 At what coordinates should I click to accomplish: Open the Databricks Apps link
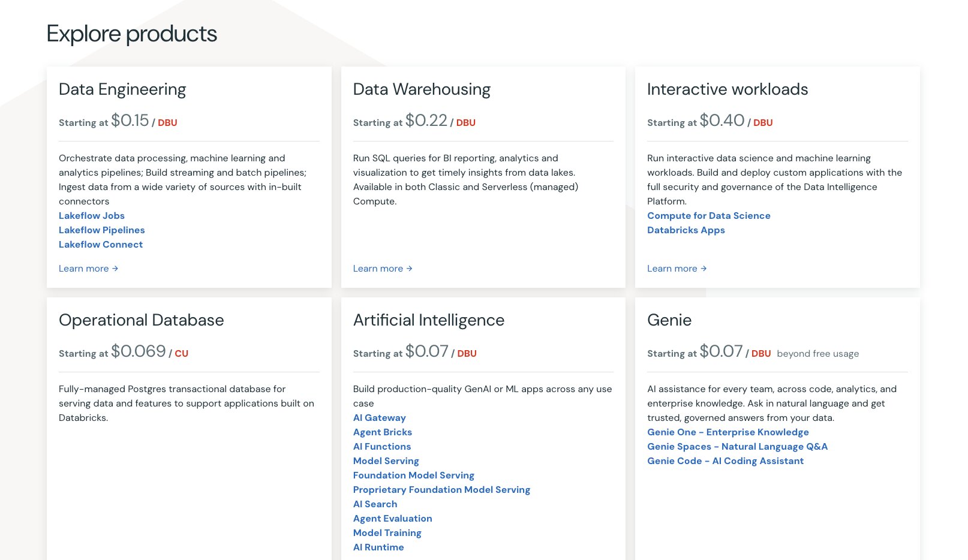686,230
